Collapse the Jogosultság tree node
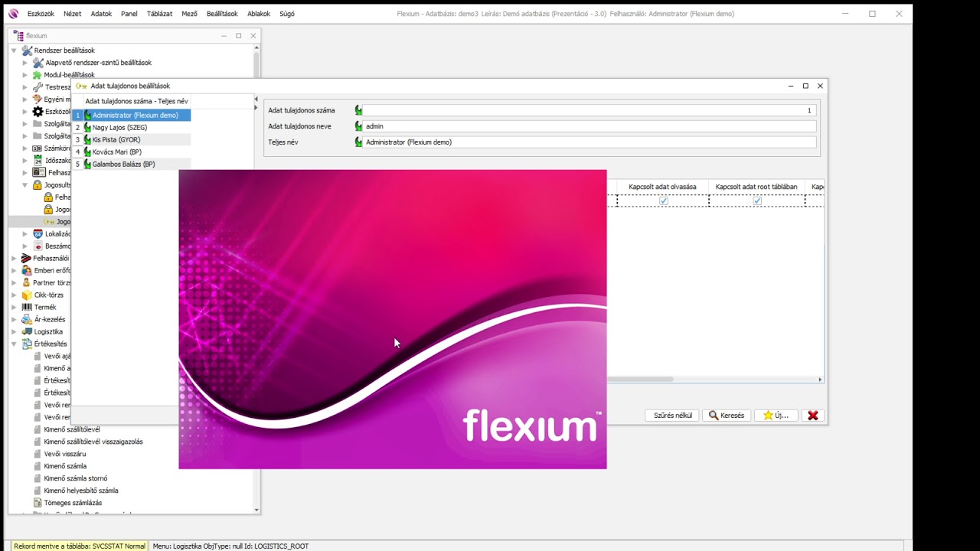Image resolution: width=980 pixels, height=551 pixels. click(x=24, y=185)
